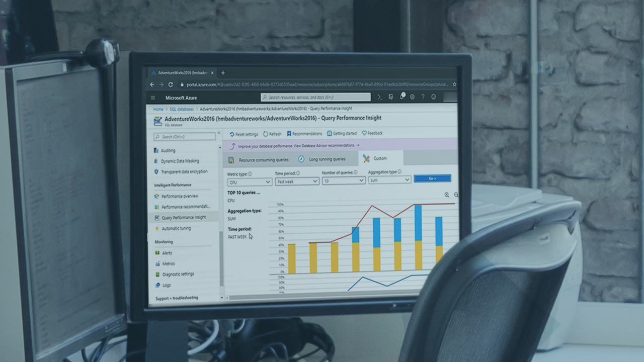The height and width of the screenshot is (362, 644).
Task: Click the Logs icon in the sidebar
Action: pos(157,286)
